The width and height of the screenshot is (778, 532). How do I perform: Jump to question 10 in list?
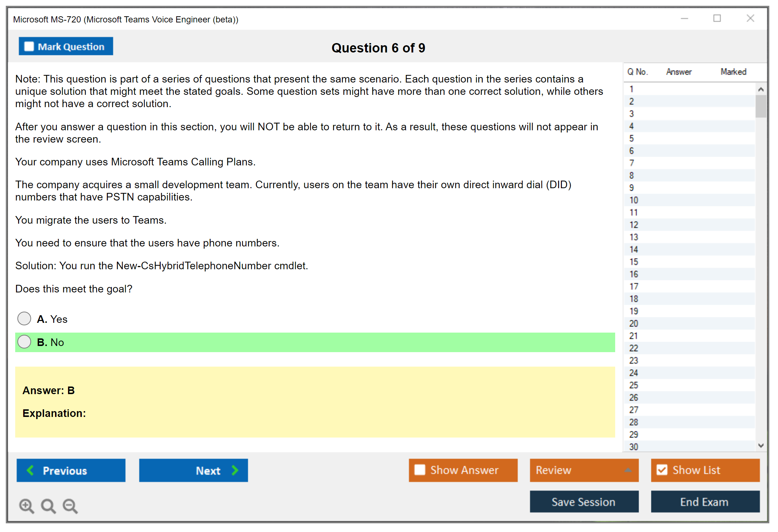634,200
